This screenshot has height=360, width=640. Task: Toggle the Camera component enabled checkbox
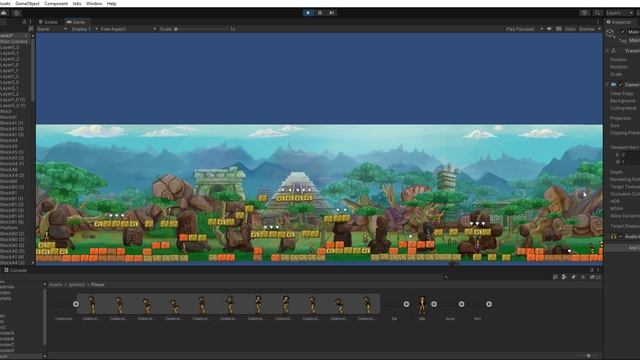pos(620,84)
